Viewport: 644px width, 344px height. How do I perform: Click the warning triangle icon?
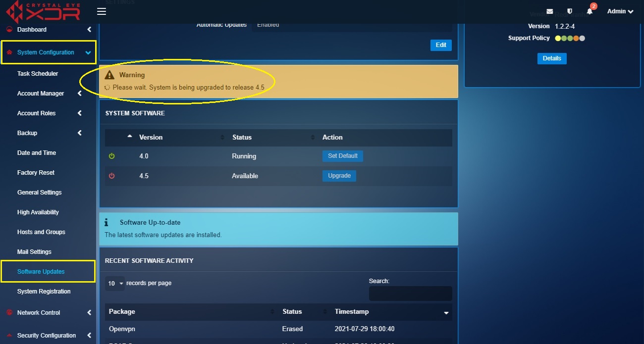[x=109, y=75]
